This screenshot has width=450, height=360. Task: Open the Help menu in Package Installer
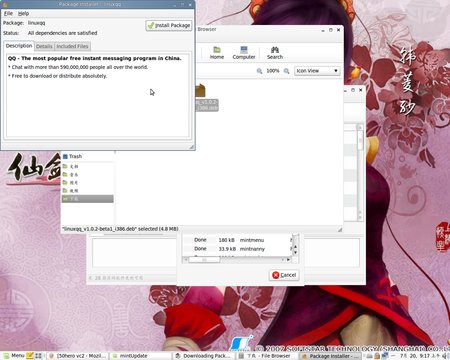pyautogui.click(x=23, y=13)
